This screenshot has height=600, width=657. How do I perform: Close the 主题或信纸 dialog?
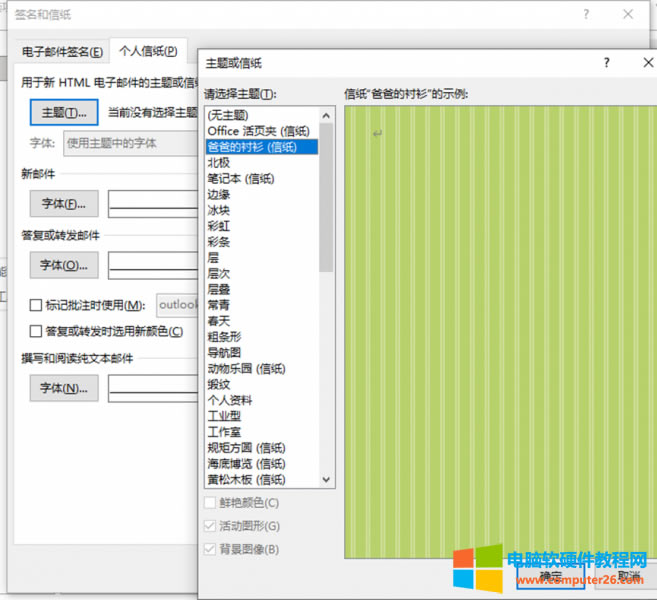(647, 62)
